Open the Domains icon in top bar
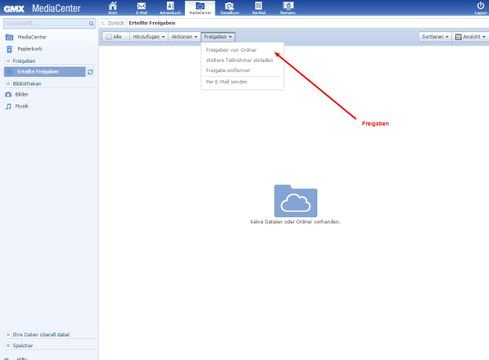This screenshot has width=489, height=360. pos(288,7)
